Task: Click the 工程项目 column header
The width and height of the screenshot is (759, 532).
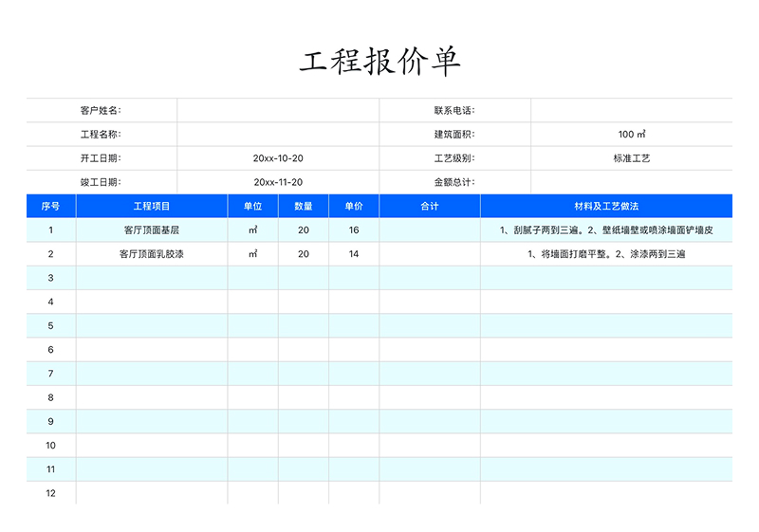Action: [152, 206]
